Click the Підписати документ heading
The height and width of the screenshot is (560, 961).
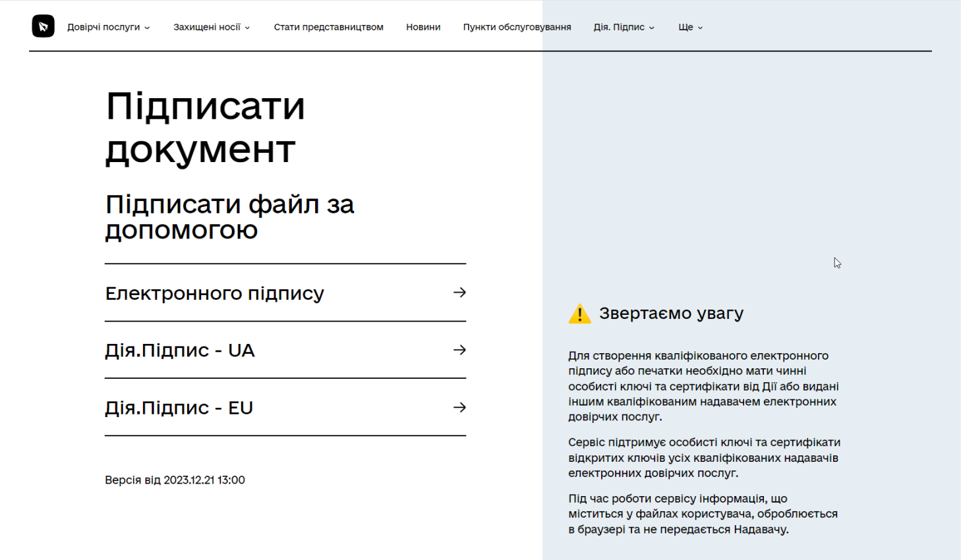click(205, 128)
